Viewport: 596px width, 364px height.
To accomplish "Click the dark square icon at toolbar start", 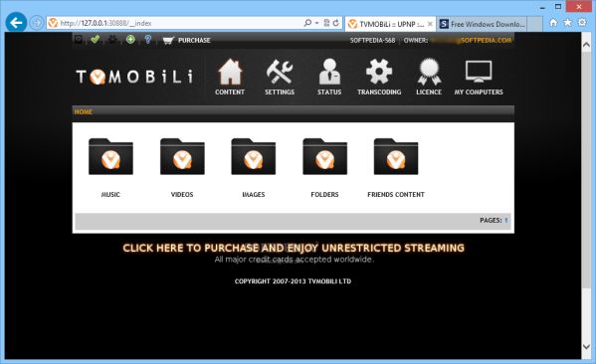I will (x=78, y=39).
